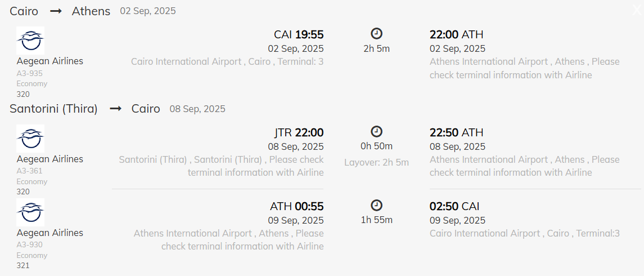Click the arrow between Santorini (Thira) and Cairo
644x276 pixels.
point(115,109)
